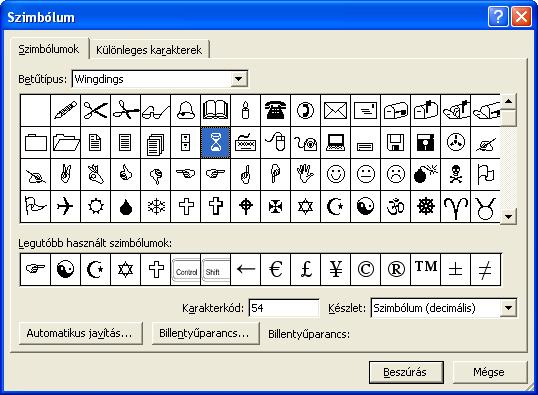The height and width of the screenshot is (395, 538).
Task: Choose the yin yang symbol in the main grid
Action: (x=365, y=207)
